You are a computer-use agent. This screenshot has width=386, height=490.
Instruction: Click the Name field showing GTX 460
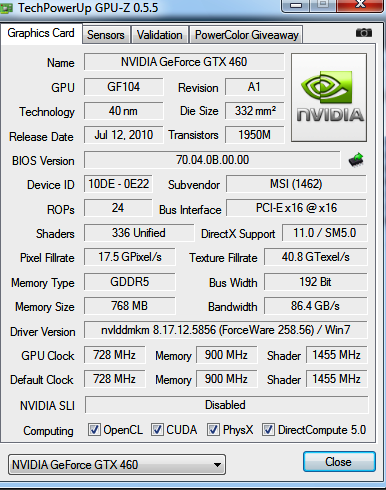coord(184,62)
